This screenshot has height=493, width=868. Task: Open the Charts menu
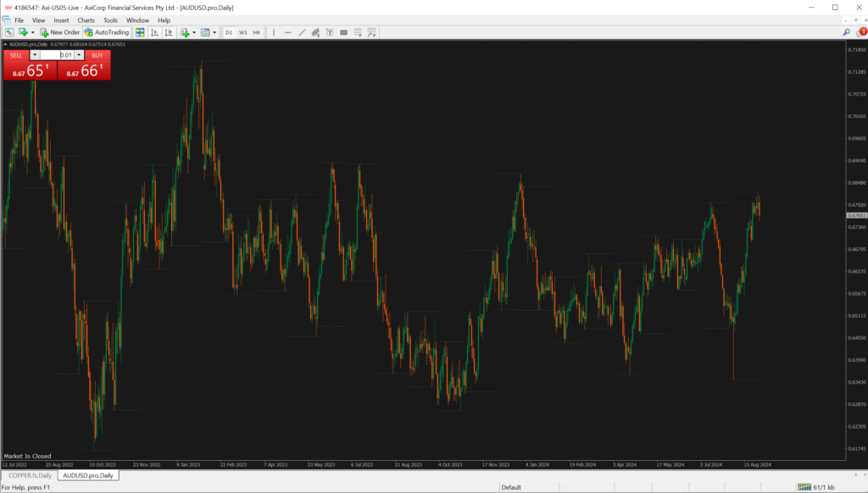click(86, 20)
